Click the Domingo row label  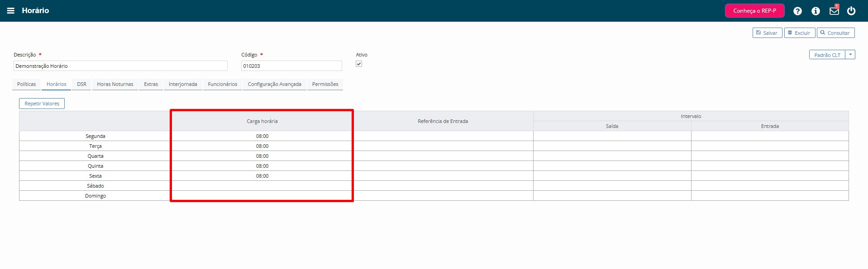point(95,196)
